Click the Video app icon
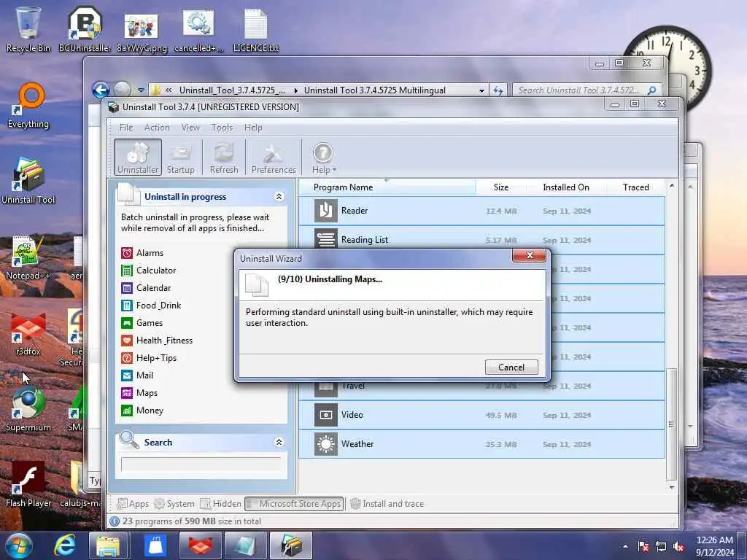This screenshot has height=560, width=747. pos(326,415)
